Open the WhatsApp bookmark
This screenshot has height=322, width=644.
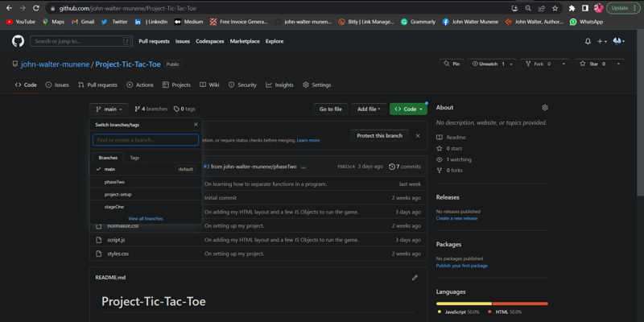(586, 22)
